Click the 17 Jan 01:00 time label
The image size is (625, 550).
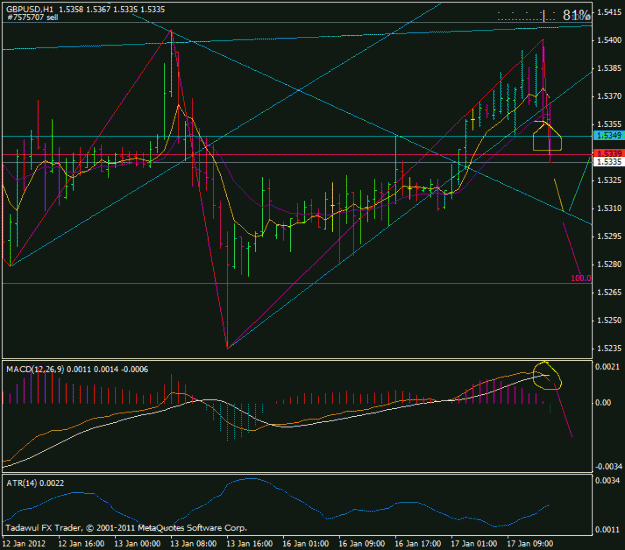[474, 544]
